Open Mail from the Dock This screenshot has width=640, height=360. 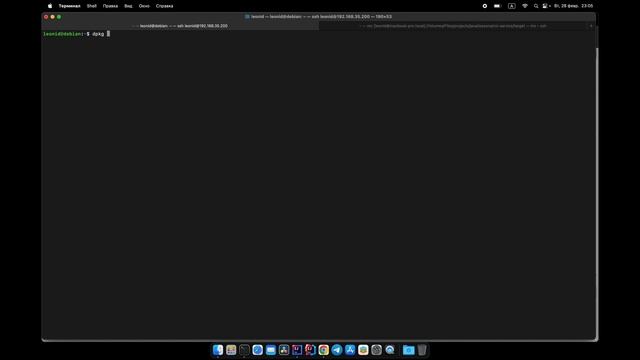tap(271, 350)
